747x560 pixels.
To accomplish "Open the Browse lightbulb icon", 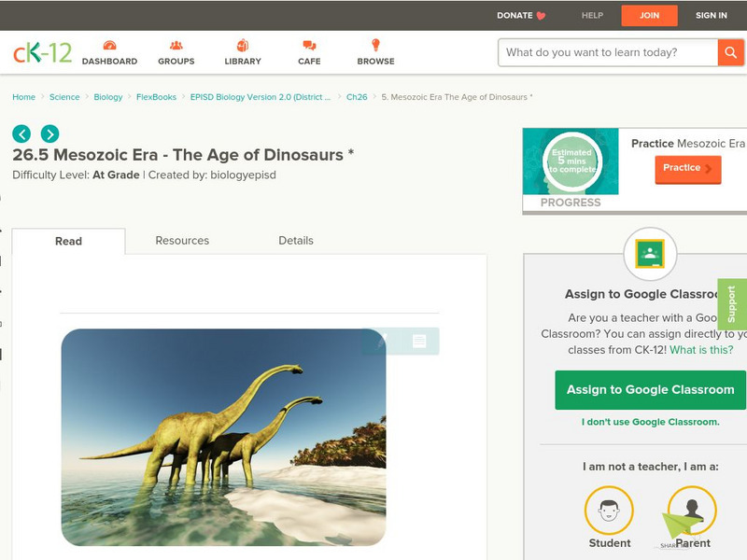I will click(x=375, y=47).
